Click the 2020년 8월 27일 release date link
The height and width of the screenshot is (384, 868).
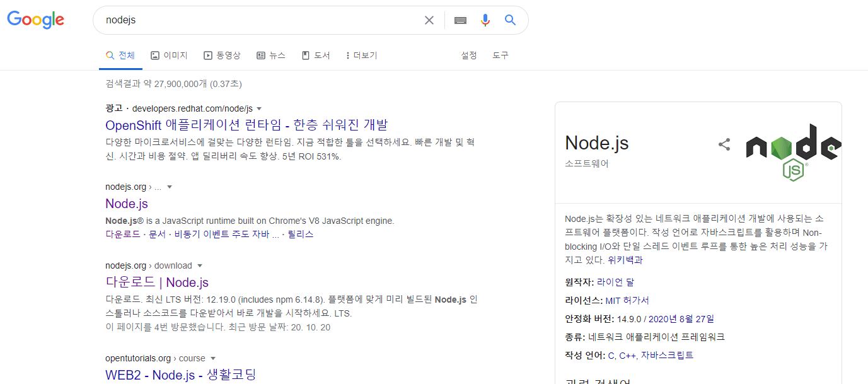[680, 318]
